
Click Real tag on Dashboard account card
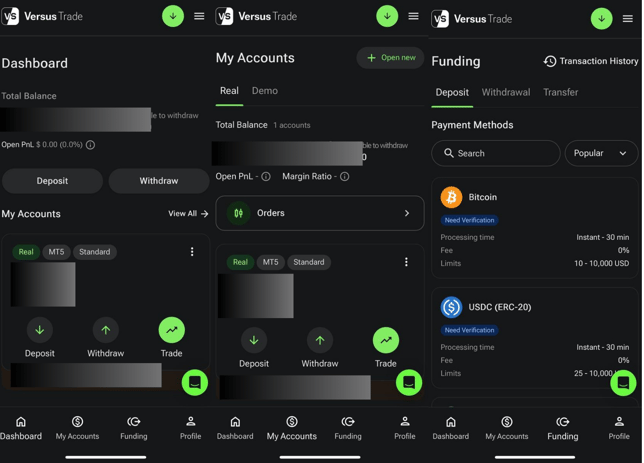click(x=26, y=252)
